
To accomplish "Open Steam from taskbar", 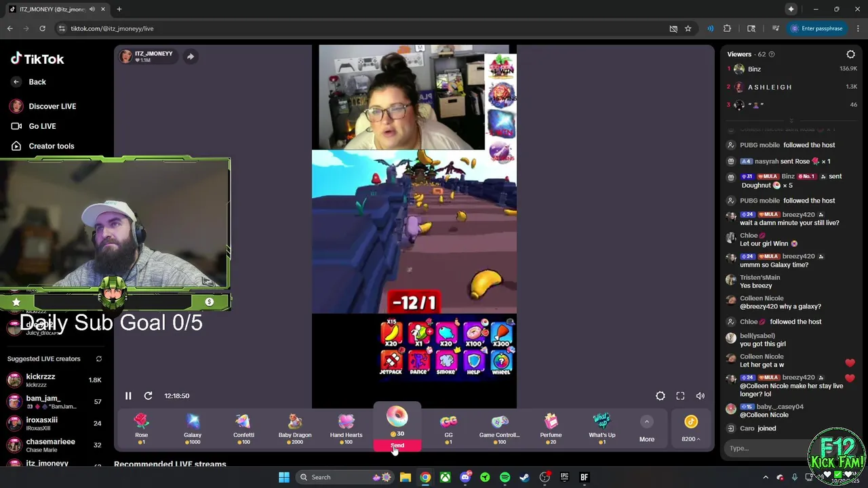I will click(524, 477).
